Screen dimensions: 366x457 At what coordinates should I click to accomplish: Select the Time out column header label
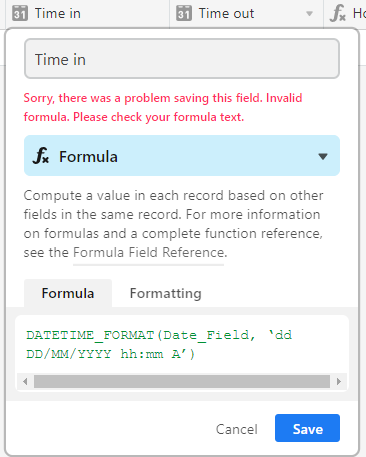[226, 14]
